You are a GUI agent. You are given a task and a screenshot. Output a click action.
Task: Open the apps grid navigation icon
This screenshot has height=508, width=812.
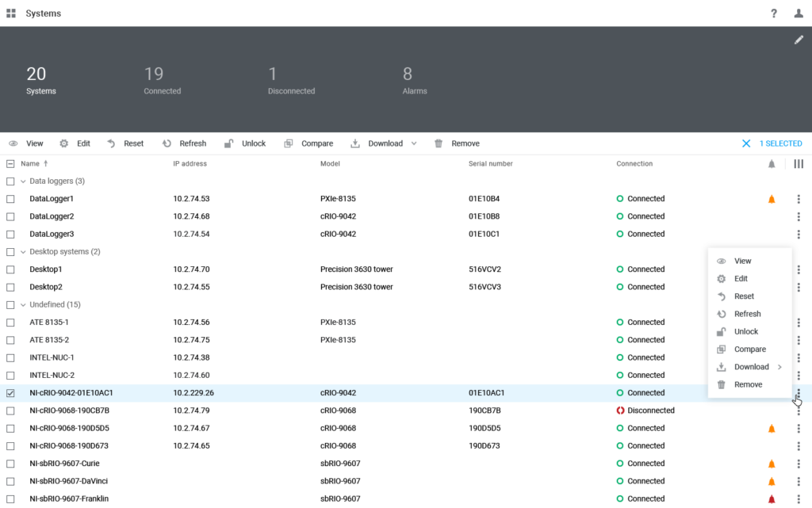point(11,13)
